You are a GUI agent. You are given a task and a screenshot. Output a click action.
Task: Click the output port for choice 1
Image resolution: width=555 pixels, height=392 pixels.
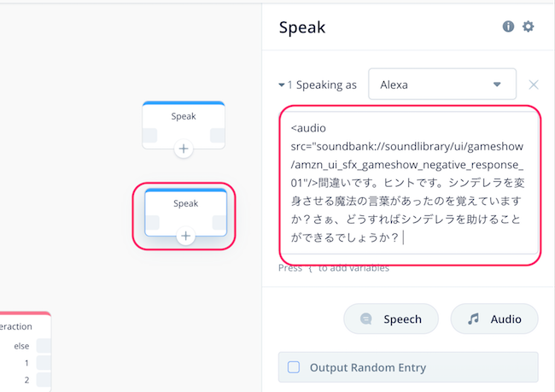(x=44, y=363)
